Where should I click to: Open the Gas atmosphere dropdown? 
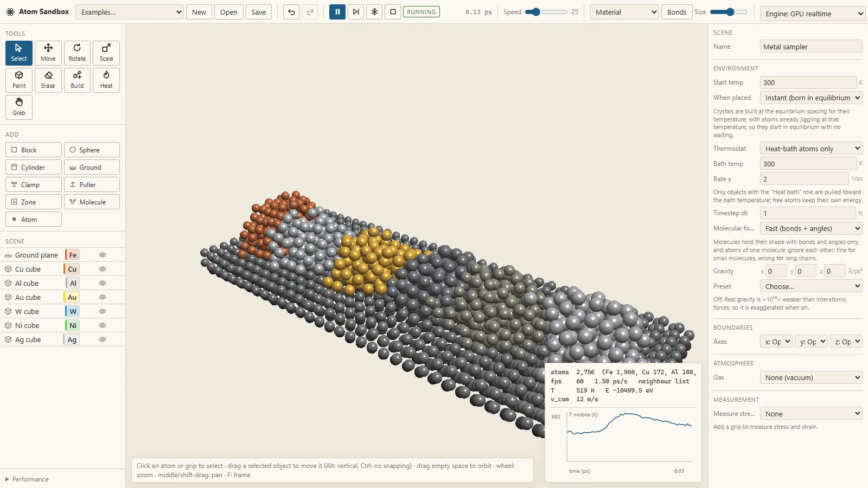(811, 377)
